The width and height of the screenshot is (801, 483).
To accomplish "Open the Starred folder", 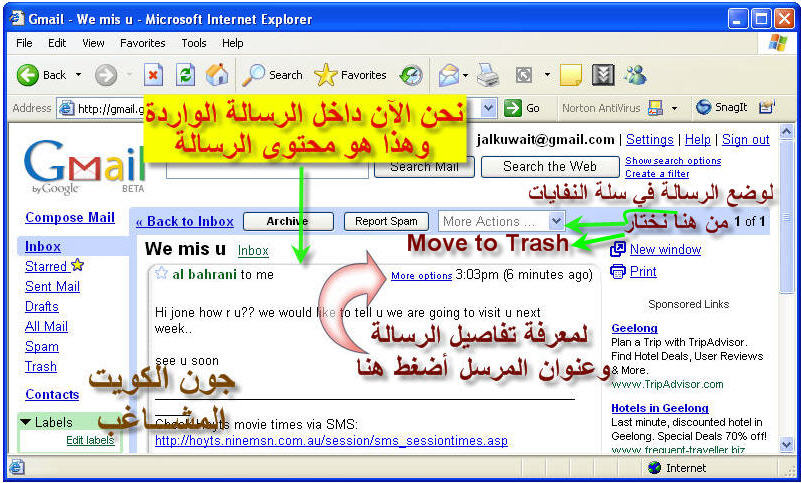I will coord(46,266).
